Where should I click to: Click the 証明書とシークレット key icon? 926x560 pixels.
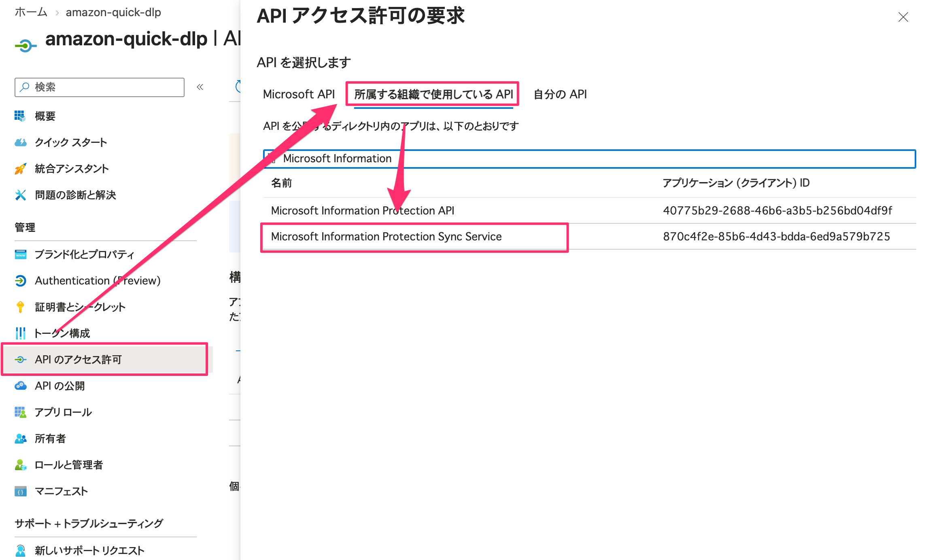[x=20, y=307]
